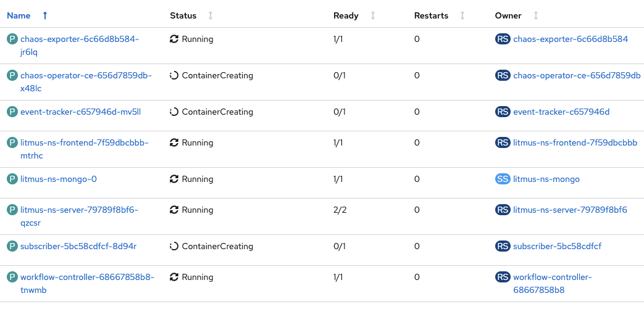Click the ContainerCreating spinner icon for subscriber pod

point(174,246)
